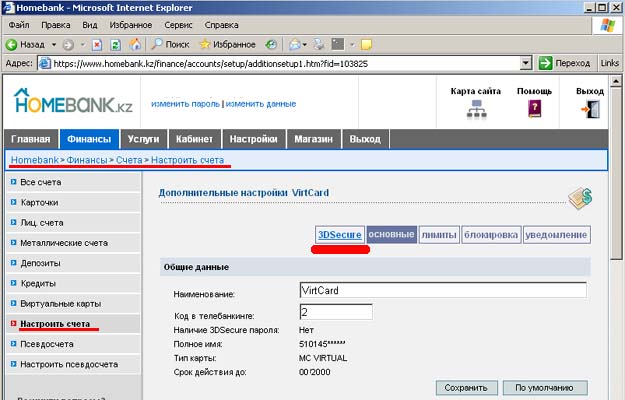This screenshot has width=625, height=400.
Task: Click the Выход door icon
Action: tap(590, 109)
